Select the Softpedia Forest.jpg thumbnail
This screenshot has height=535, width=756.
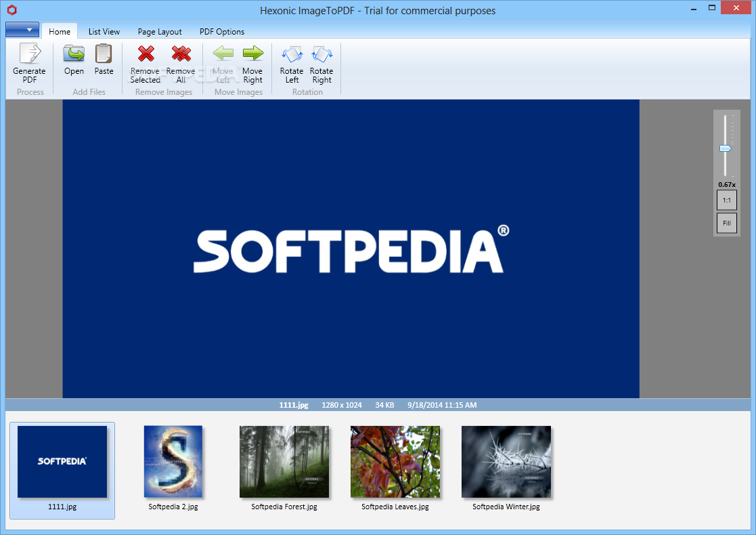[284, 462]
